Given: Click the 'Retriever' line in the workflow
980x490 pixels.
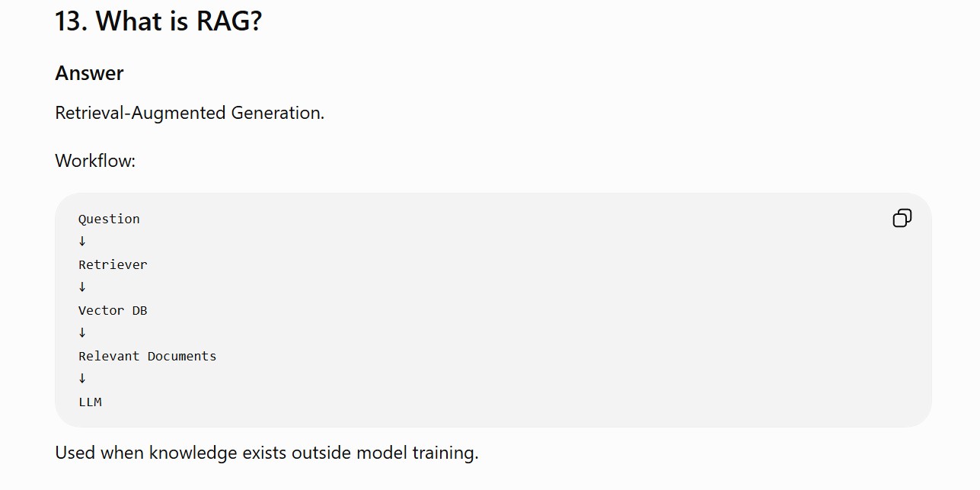Looking at the screenshot, I should point(113,264).
